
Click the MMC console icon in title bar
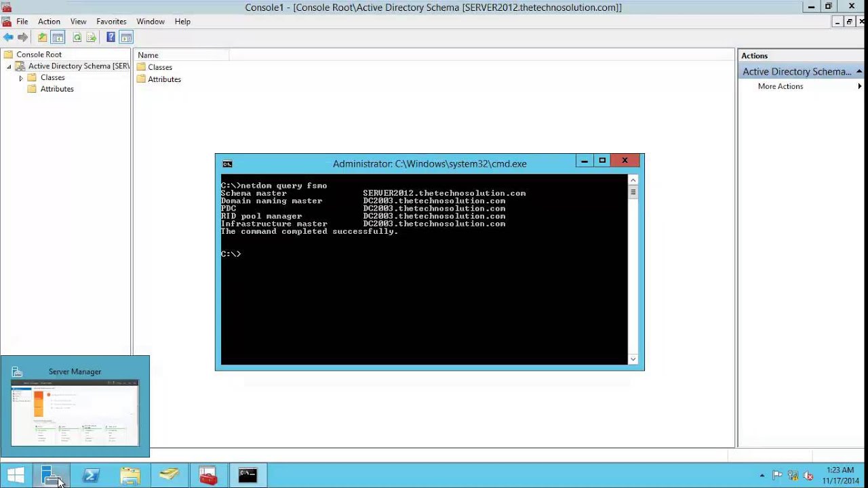click(x=7, y=7)
